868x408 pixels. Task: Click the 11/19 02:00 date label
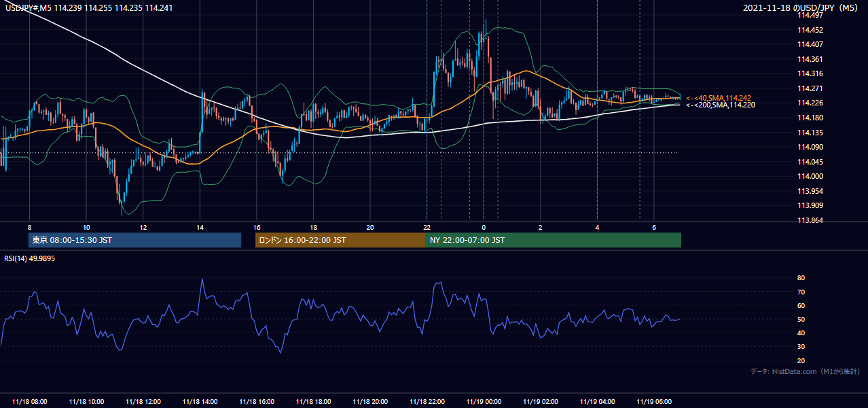pos(540,402)
